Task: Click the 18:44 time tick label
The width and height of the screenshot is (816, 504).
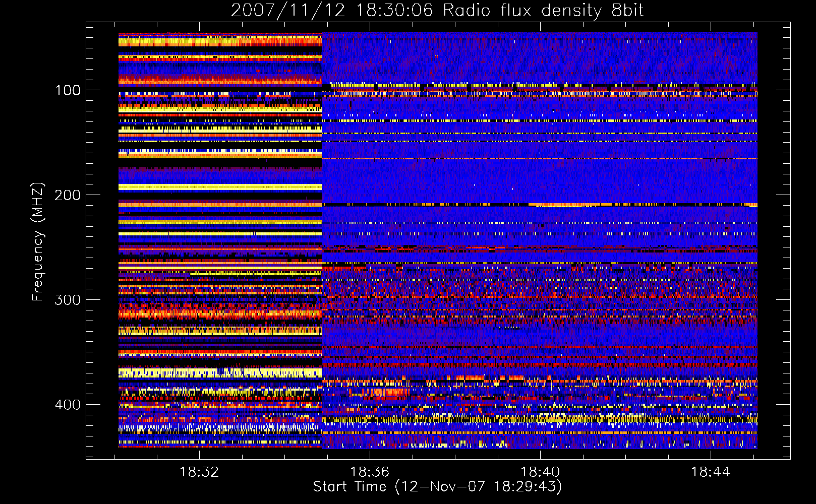Action: click(711, 472)
